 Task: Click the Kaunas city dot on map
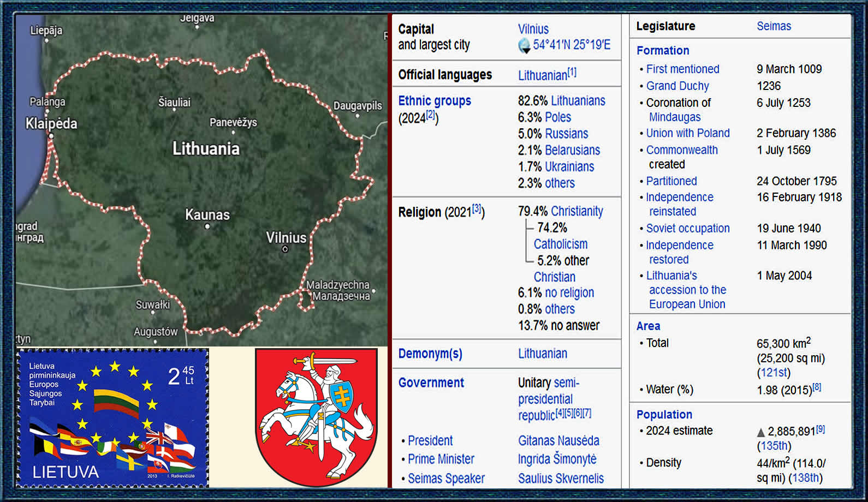pyautogui.click(x=207, y=226)
